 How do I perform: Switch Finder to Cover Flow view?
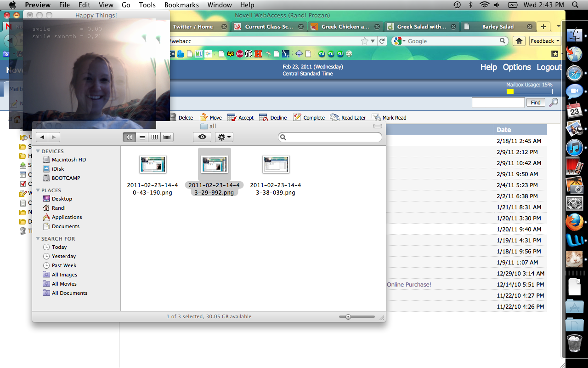167,137
